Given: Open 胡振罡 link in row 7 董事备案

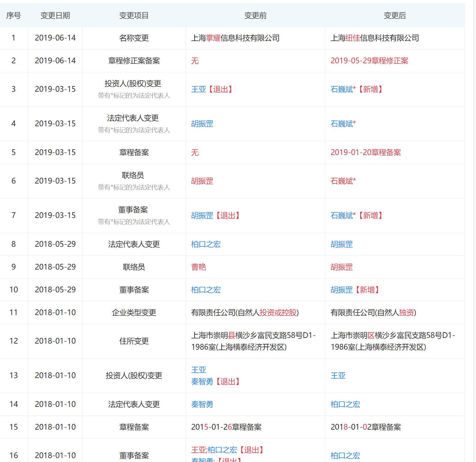Looking at the screenshot, I should (x=202, y=216).
